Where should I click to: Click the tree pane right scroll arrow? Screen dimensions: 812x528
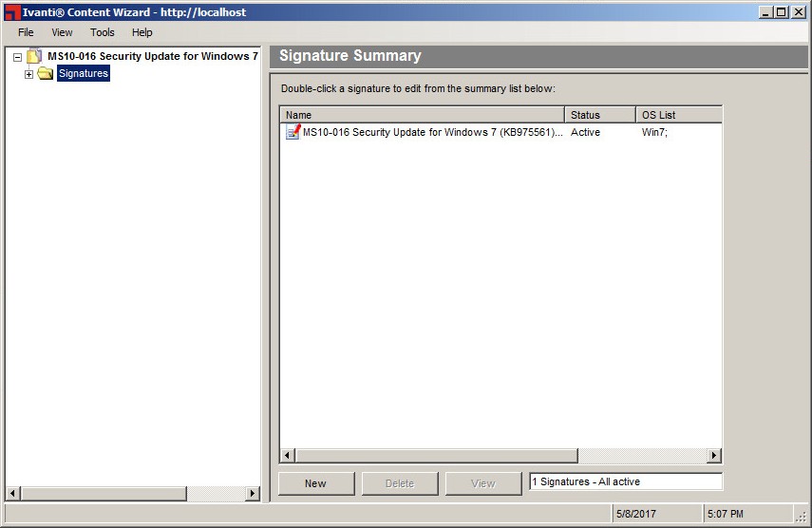point(253,493)
